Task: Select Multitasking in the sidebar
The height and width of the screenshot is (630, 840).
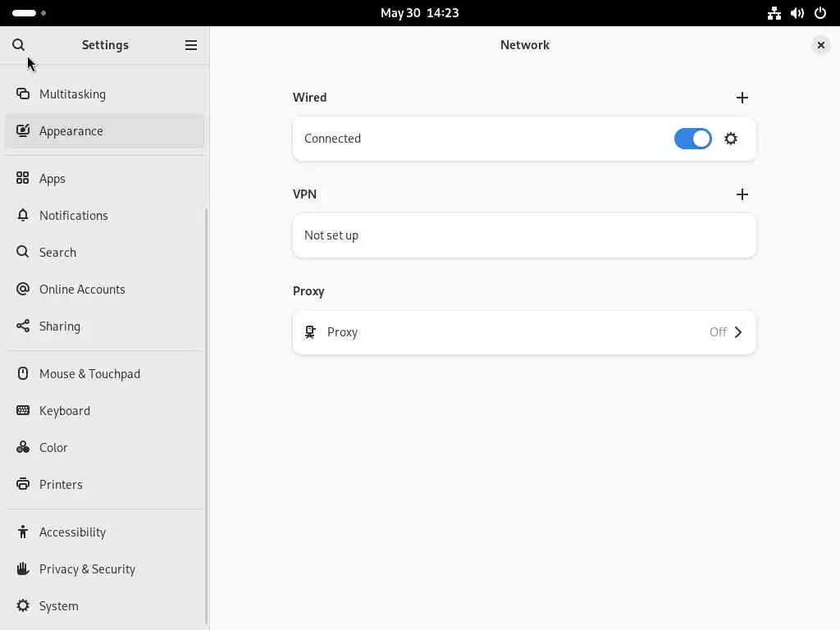Action: (x=105, y=94)
